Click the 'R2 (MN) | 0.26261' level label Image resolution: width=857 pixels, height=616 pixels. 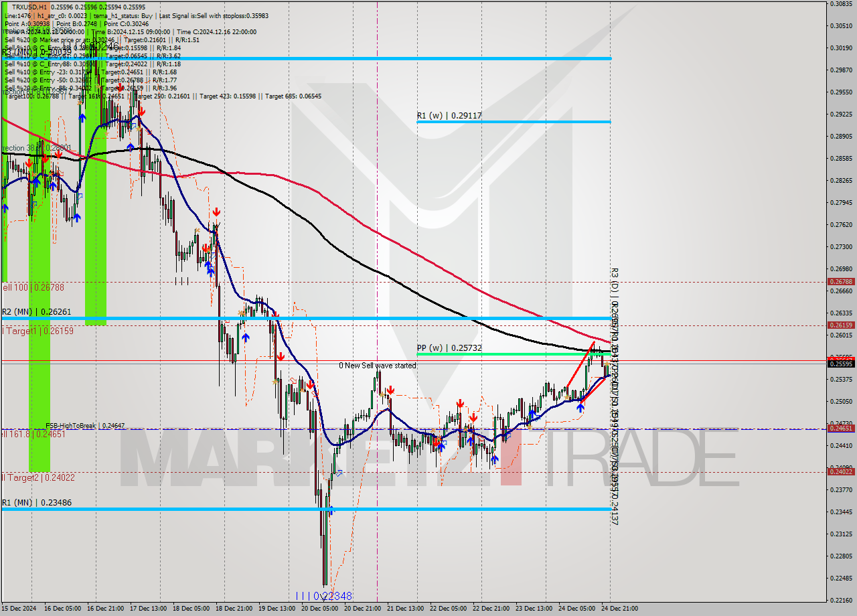click(x=36, y=312)
